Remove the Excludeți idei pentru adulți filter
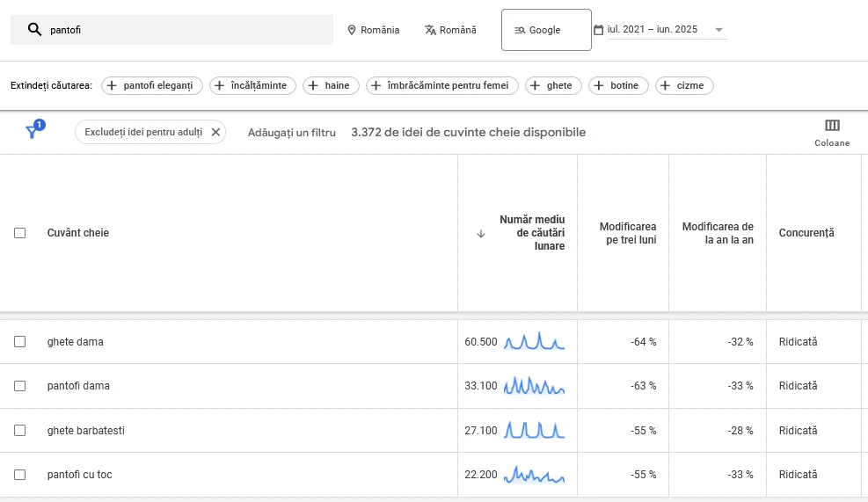 coord(215,132)
